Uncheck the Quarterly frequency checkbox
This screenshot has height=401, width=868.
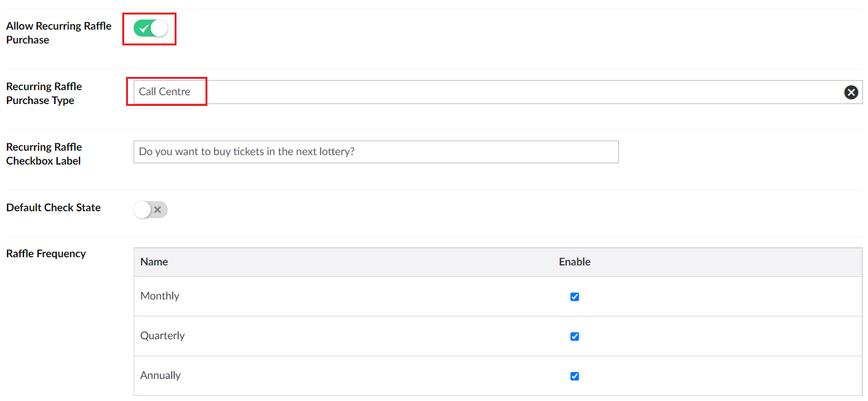(x=574, y=336)
